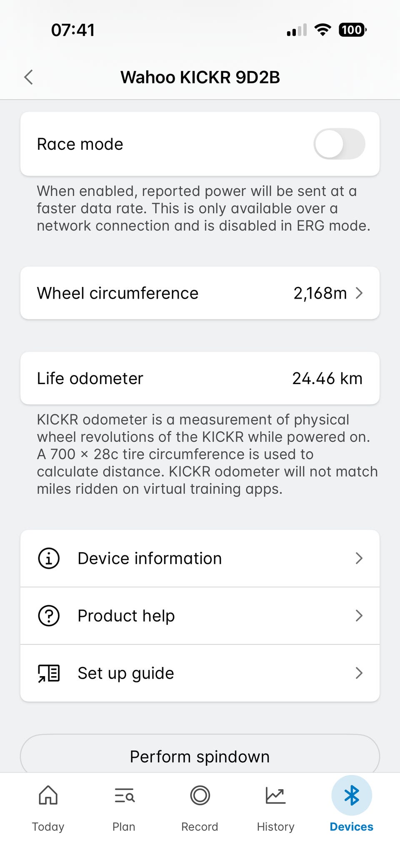Open the Device information row chevron
Image resolution: width=400 pixels, height=868 pixels.
tap(359, 558)
